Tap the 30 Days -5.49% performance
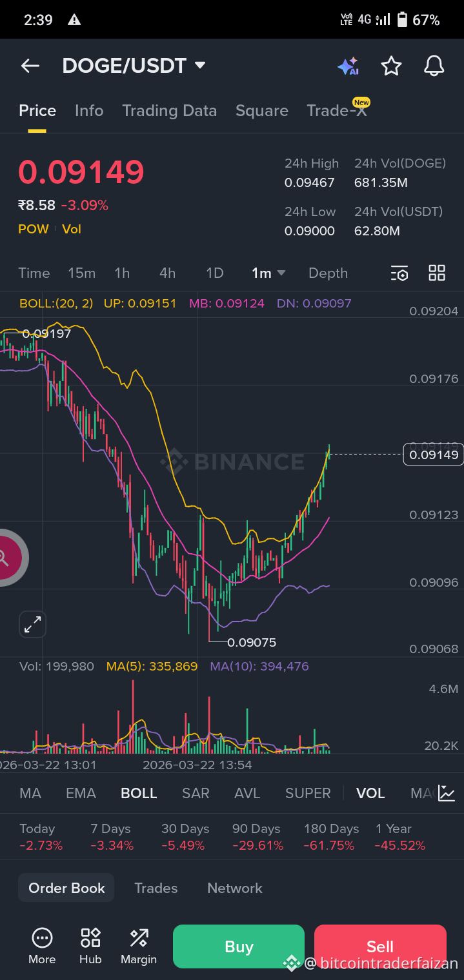The width and height of the screenshot is (464, 980). (x=185, y=837)
